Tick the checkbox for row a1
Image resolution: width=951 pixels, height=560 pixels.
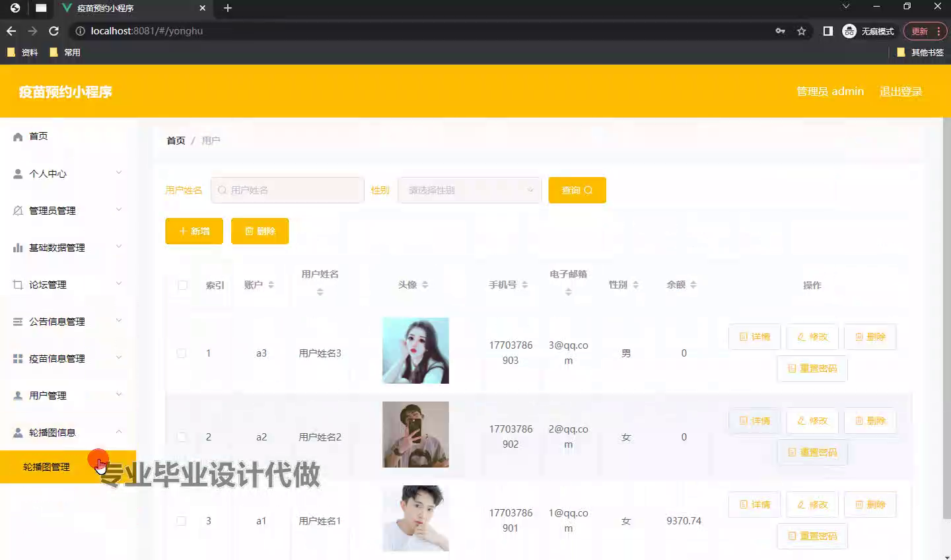(182, 521)
